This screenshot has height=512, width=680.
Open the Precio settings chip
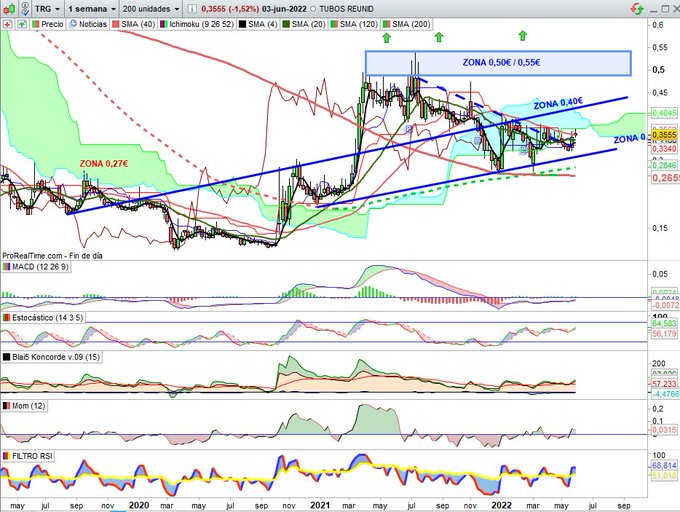[x=48, y=24]
